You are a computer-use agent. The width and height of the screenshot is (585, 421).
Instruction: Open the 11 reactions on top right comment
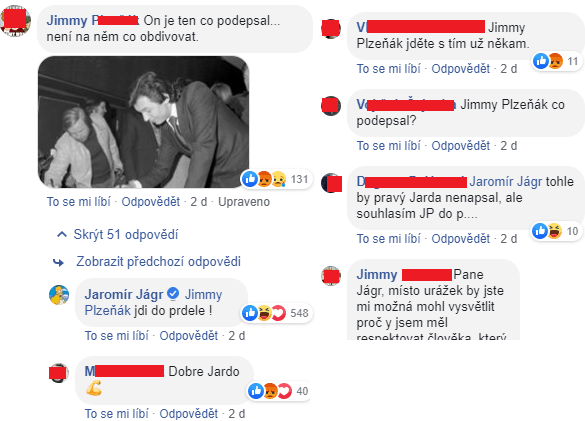click(556, 61)
